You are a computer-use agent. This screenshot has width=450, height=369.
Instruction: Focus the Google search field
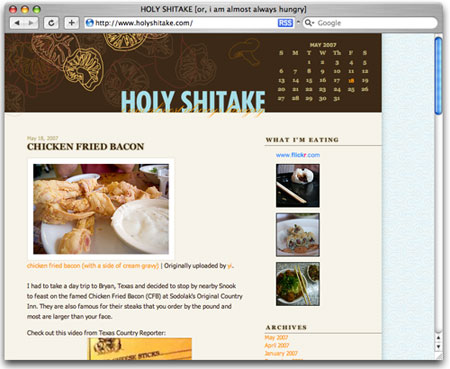[x=370, y=23]
